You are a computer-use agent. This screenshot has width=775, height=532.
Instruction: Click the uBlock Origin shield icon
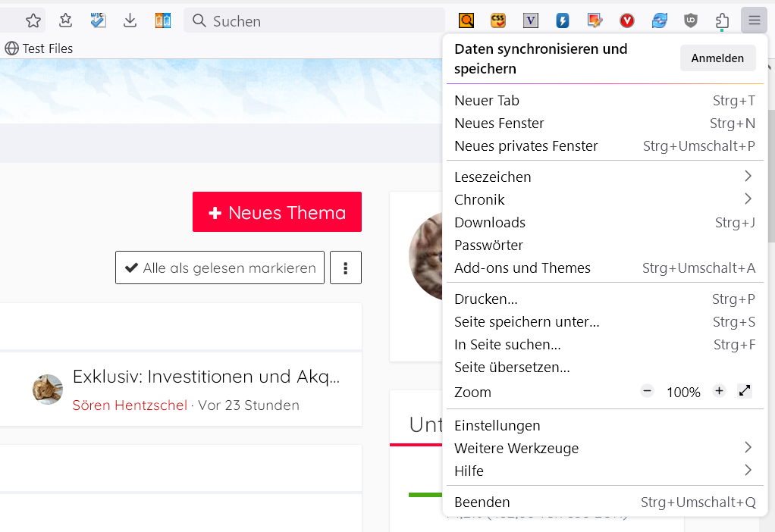coord(690,21)
